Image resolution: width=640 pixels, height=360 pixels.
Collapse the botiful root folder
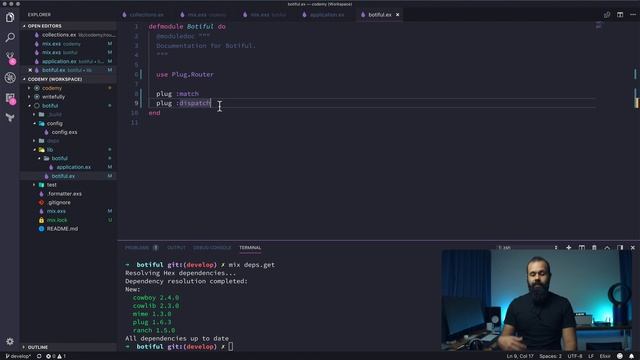pos(50,106)
